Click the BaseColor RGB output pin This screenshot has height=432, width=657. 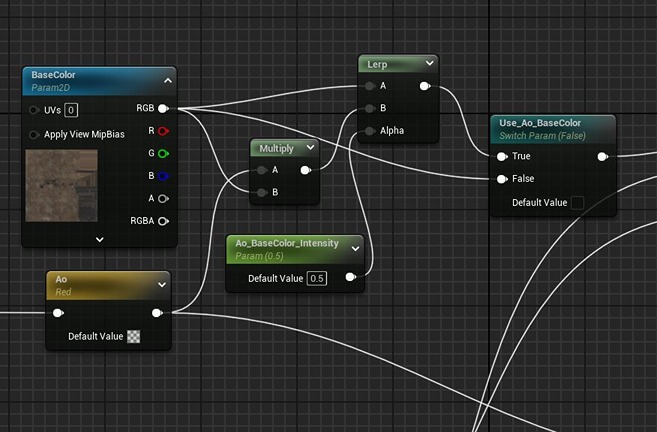click(x=163, y=109)
